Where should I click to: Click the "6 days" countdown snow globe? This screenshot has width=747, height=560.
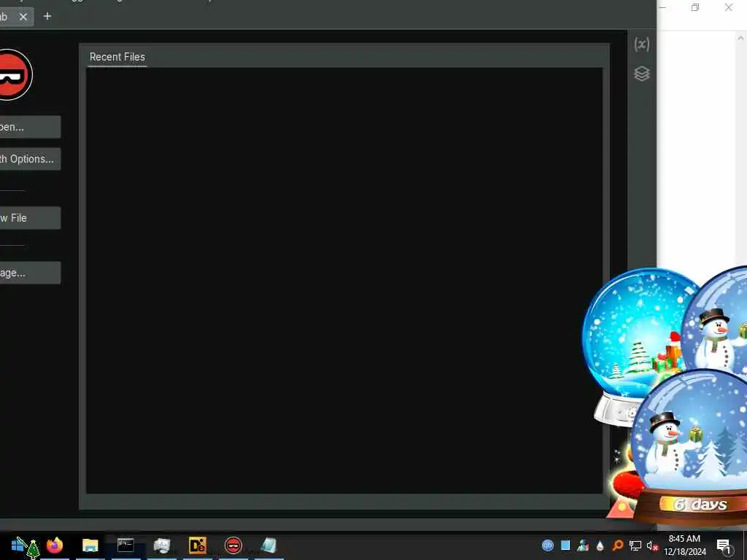coord(691,448)
